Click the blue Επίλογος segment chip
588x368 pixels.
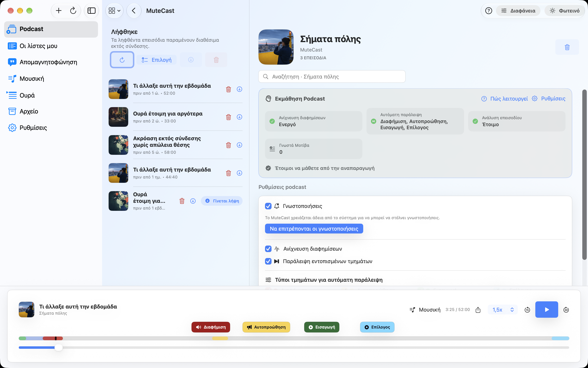click(x=377, y=327)
